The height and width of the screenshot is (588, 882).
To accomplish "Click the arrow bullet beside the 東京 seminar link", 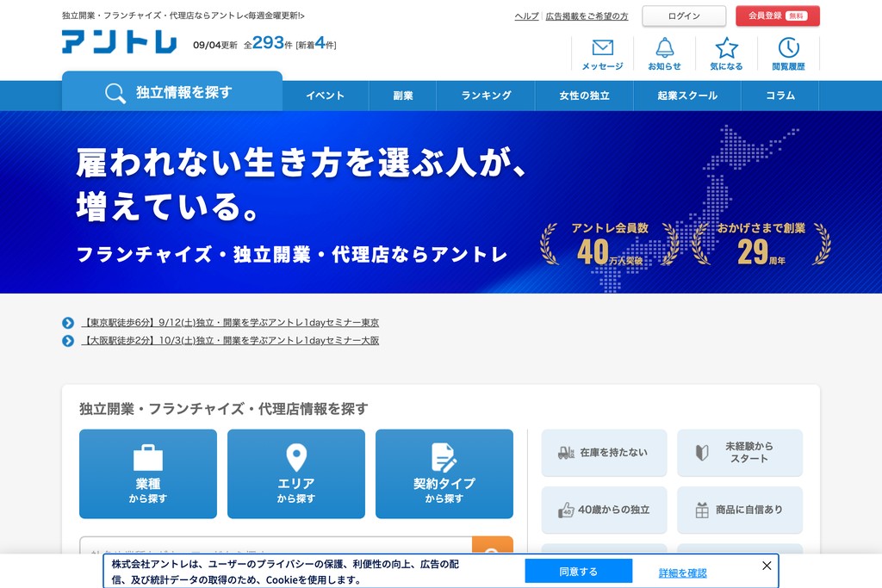I will (68, 323).
